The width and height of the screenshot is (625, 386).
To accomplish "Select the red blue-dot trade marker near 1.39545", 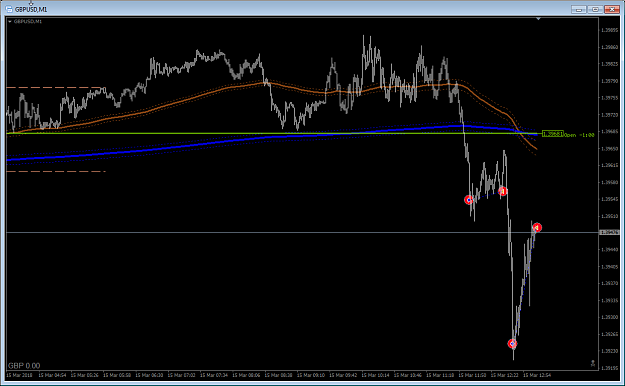I will (469, 199).
